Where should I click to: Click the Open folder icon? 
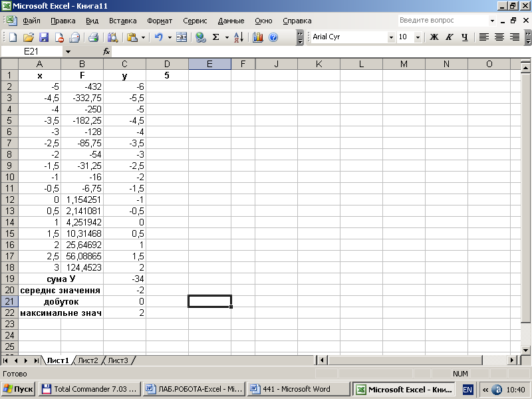point(29,37)
